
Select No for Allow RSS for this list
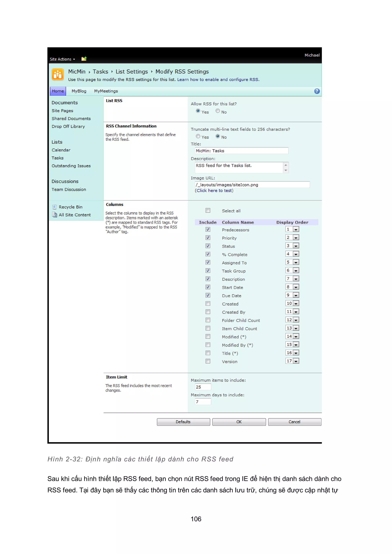pyautogui.click(x=218, y=111)
